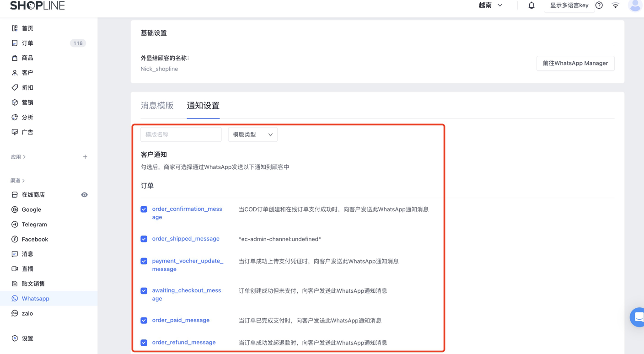Click the 直播 camera icon
Image resolution: width=644 pixels, height=354 pixels.
(x=15, y=269)
